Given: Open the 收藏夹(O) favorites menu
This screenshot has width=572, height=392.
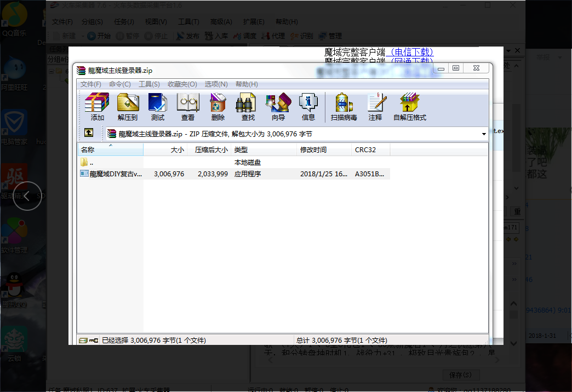Looking at the screenshot, I should (x=182, y=84).
